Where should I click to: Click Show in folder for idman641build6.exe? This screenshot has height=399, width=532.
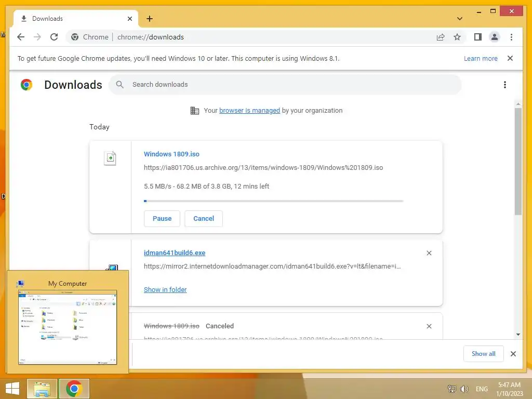pos(165,290)
